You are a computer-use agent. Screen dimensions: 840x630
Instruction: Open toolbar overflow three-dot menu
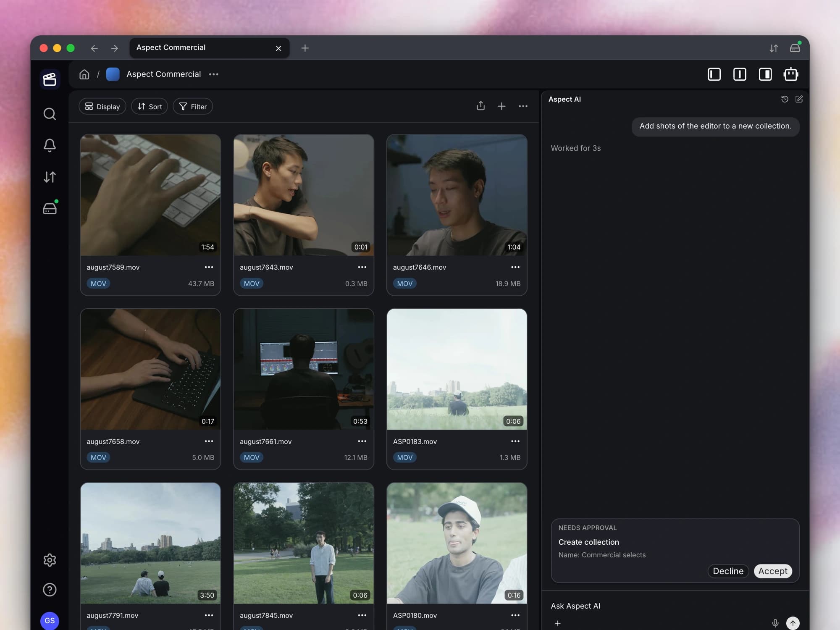point(523,106)
